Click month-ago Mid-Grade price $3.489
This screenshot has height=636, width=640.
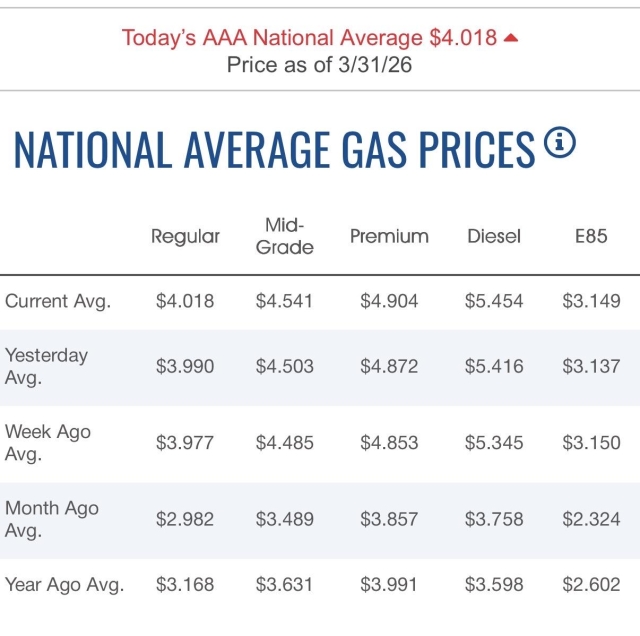285,519
